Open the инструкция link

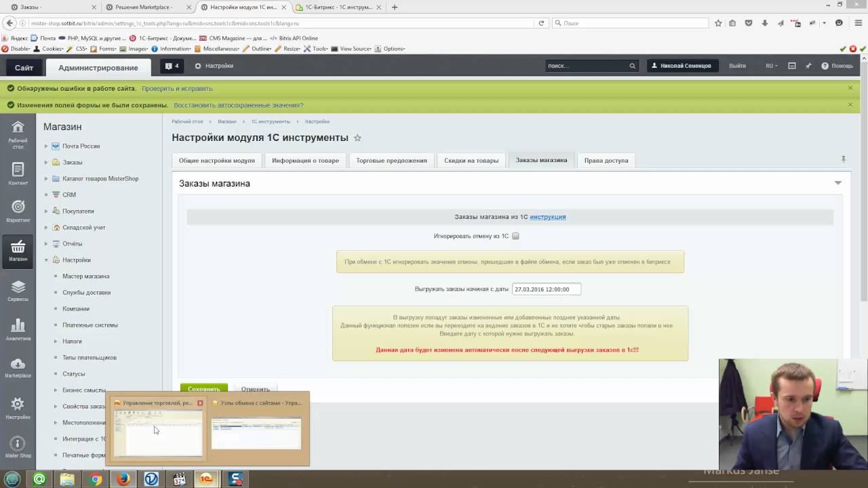click(x=548, y=217)
